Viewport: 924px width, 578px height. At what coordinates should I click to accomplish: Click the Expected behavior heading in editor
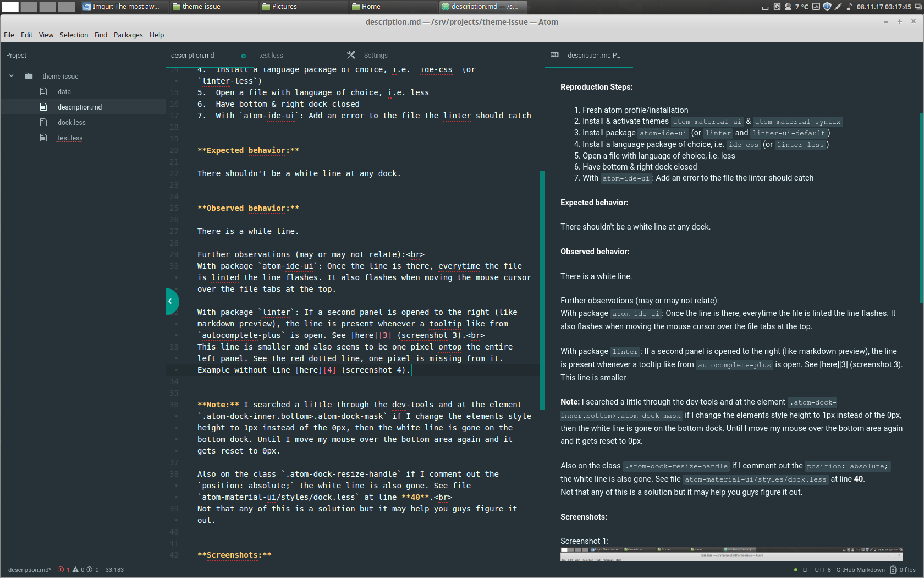coord(249,150)
